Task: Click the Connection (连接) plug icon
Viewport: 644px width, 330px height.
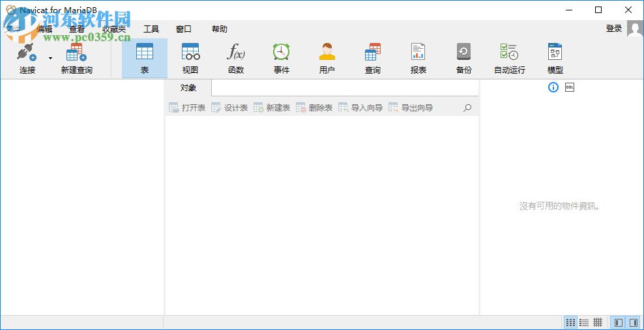Action: 27,53
